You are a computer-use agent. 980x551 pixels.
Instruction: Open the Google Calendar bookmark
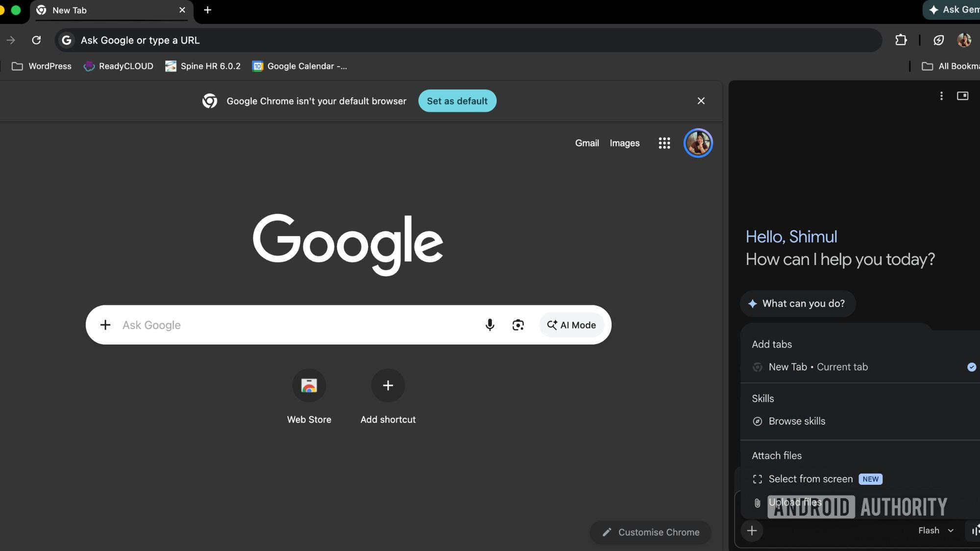pyautogui.click(x=299, y=66)
